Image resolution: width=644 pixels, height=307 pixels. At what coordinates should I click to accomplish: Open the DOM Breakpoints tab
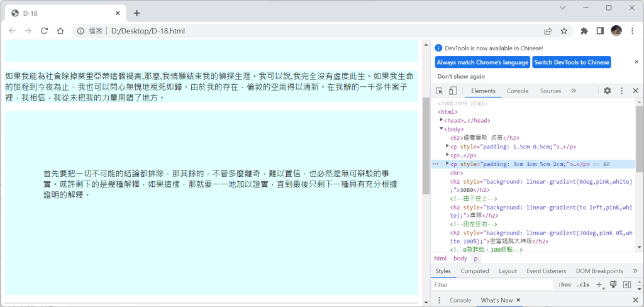pyautogui.click(x=599, y=271)
